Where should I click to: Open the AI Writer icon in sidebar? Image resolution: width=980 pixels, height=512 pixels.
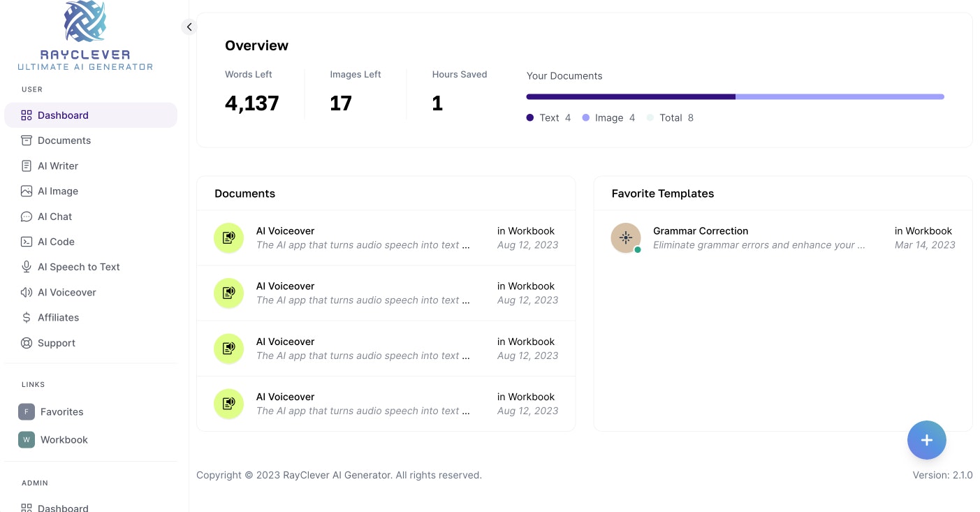(27, 166)
